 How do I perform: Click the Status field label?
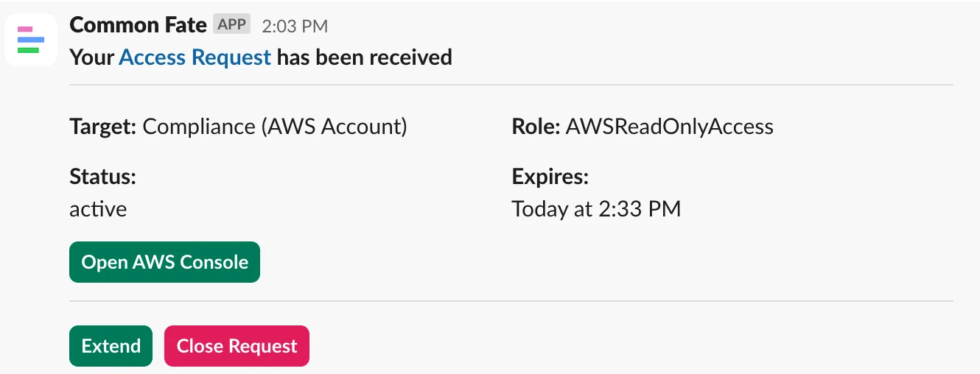[x=103, y=177]
